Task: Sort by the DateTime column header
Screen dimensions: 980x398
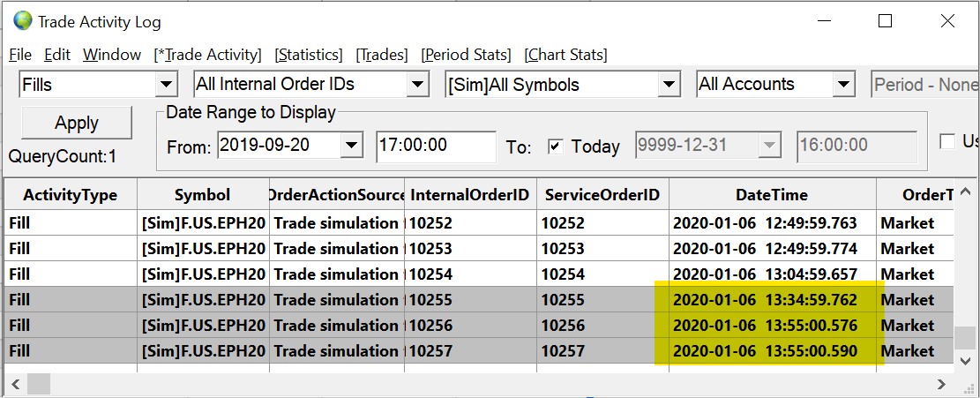Action: pos(772,195)
